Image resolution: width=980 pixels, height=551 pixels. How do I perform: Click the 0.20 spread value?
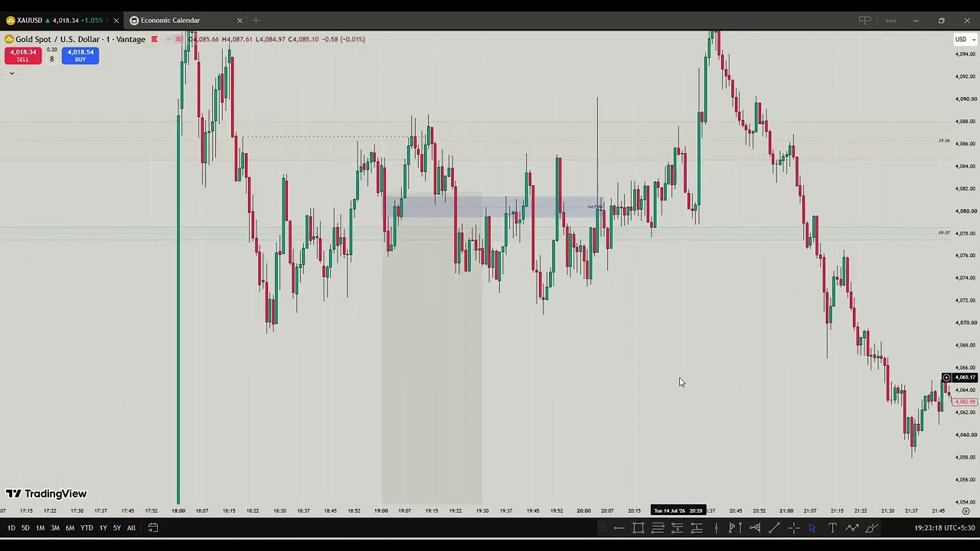51,50
